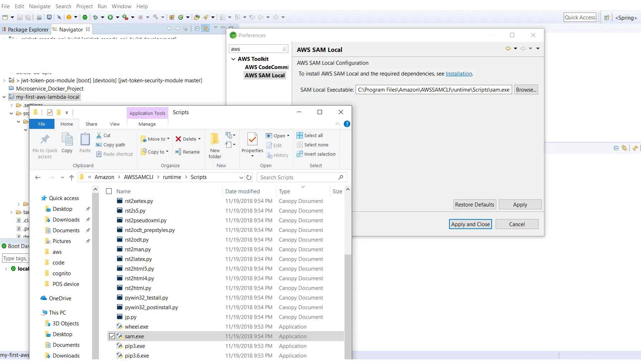Click the large Copy icon in the ribbon
This screenshot has height=364, width=641.
(x=67, y=139)
